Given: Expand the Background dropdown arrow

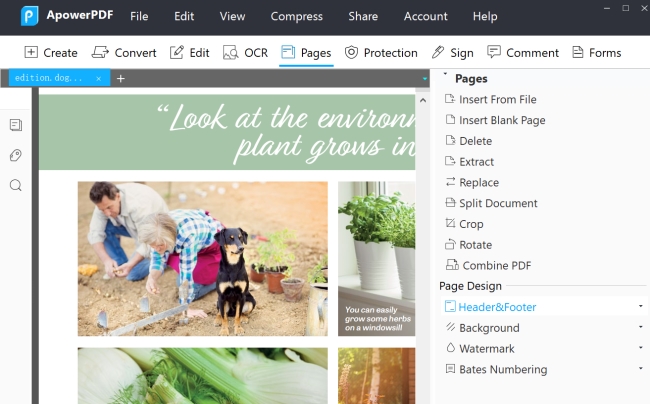Looking at the screenshot, I should tap(640, 327).
